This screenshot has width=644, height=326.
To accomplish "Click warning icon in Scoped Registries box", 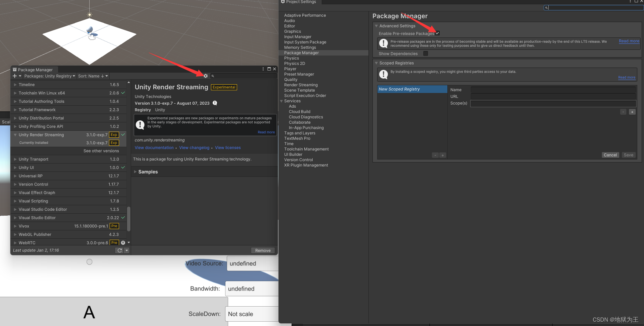I will (x=384, y=74).
